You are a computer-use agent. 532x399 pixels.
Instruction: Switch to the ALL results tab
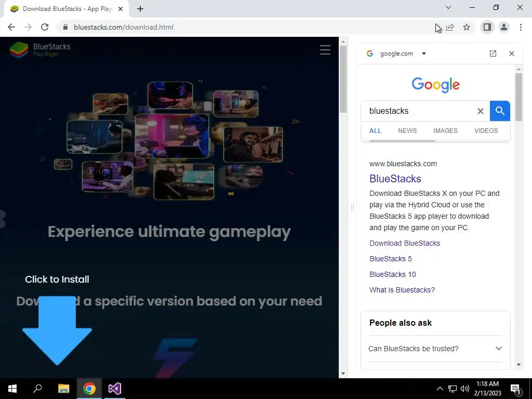tap(375, 130)
